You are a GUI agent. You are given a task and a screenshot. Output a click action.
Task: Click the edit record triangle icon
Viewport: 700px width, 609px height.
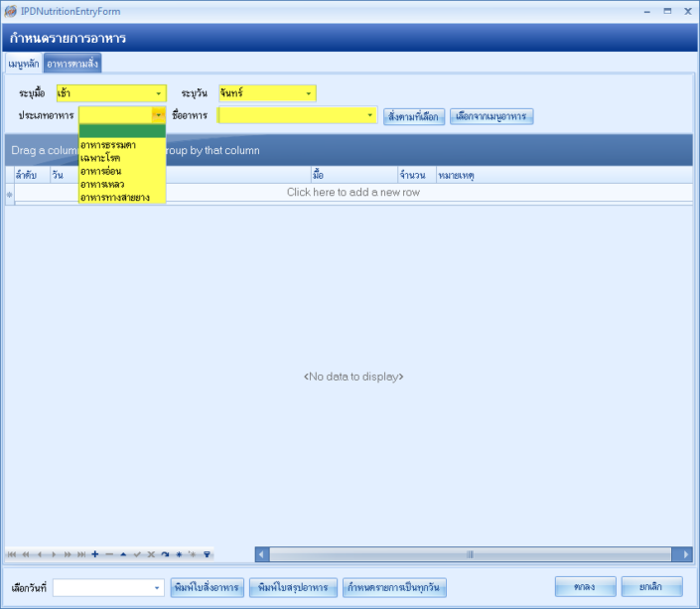pos(123,554)
